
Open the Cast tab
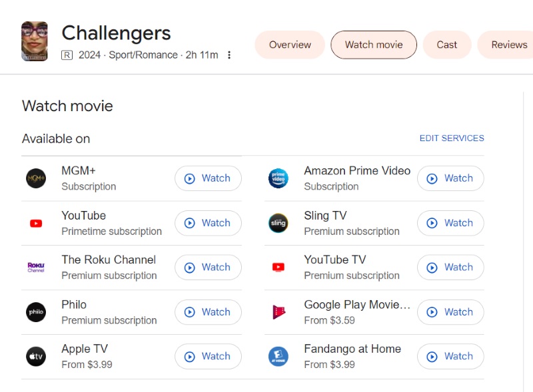446,45
